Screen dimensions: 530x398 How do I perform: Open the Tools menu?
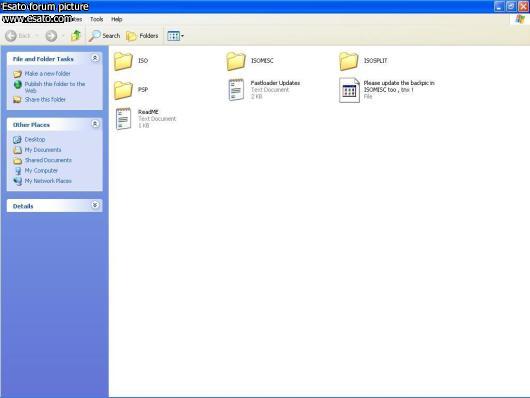point(96,20)
